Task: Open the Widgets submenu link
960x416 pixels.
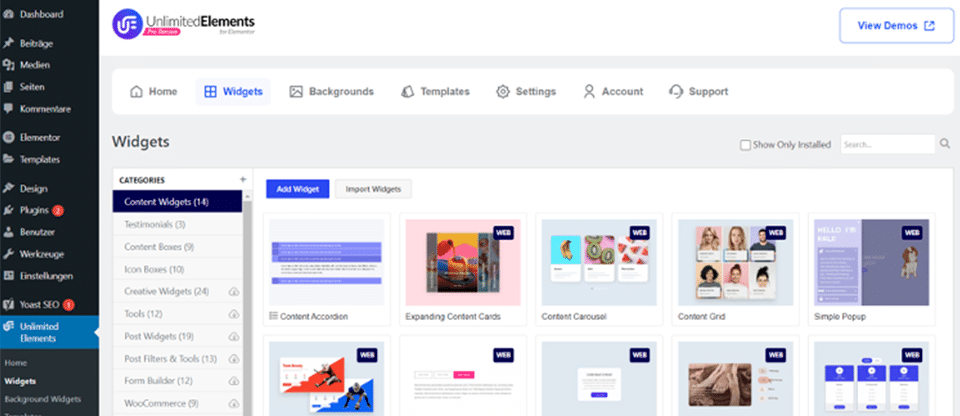Action: (20, 381)
